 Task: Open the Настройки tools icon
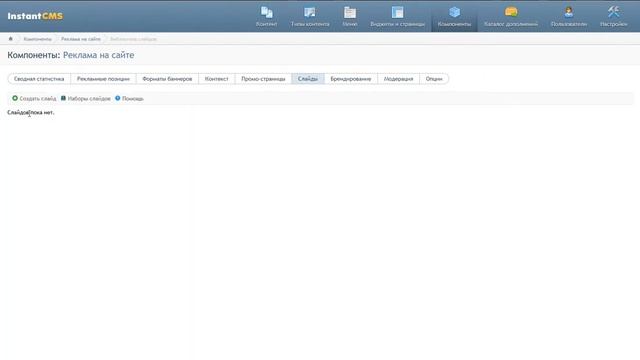tap(613, 12)
